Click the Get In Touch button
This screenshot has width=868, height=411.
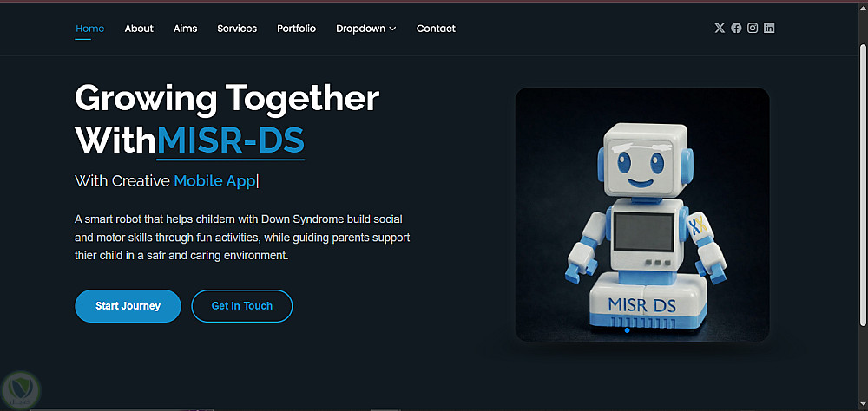pos(242,306)
